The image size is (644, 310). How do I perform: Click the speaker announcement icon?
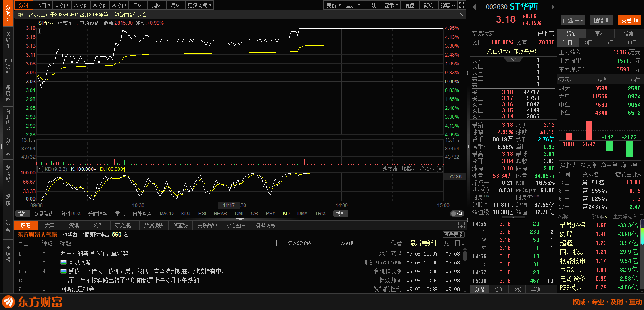tap(20, 15)
